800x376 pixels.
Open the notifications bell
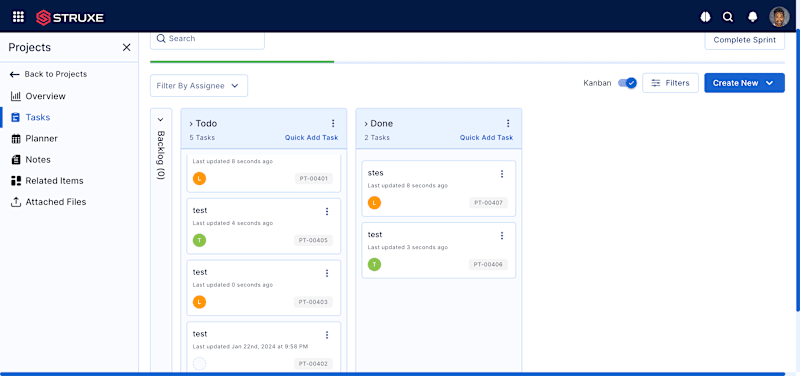pos(752,17)
